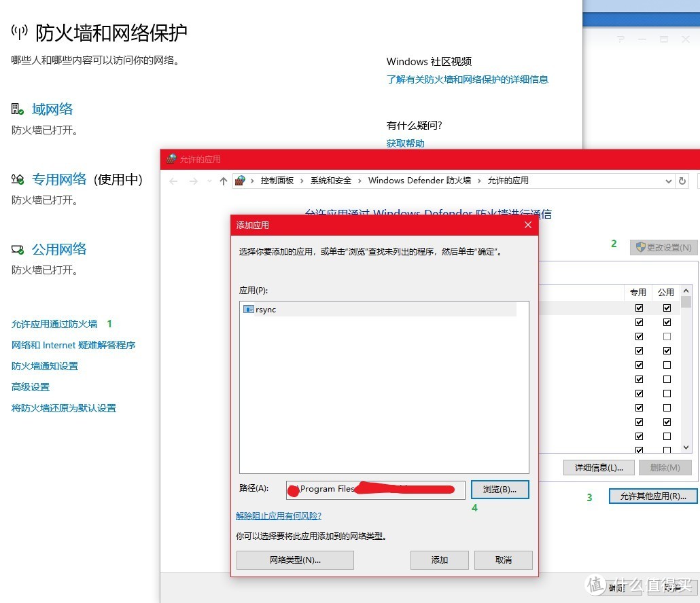The height and width of the screenshot is (603, 700).
Task: Expand the chevron after 控制面板 breadcrumb
Action: tap(302, 181)
